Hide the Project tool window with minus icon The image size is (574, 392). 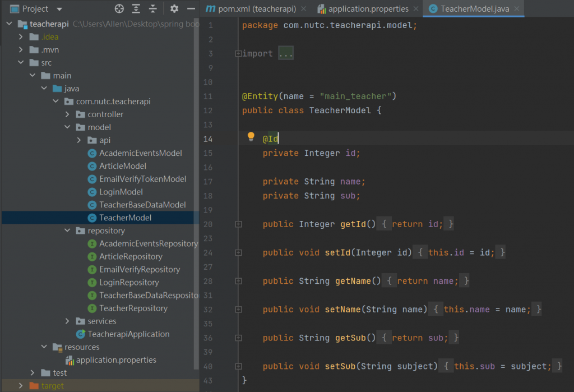[x=191, y=8]
